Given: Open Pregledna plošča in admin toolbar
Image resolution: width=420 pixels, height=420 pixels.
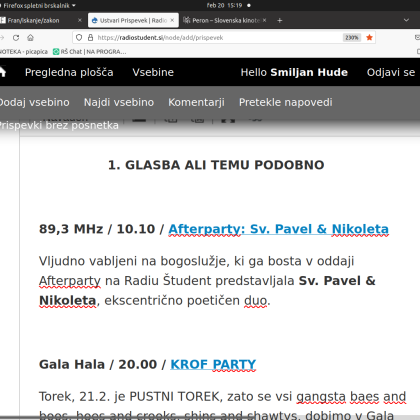Looking at the screenshot, I should [69, 72].
